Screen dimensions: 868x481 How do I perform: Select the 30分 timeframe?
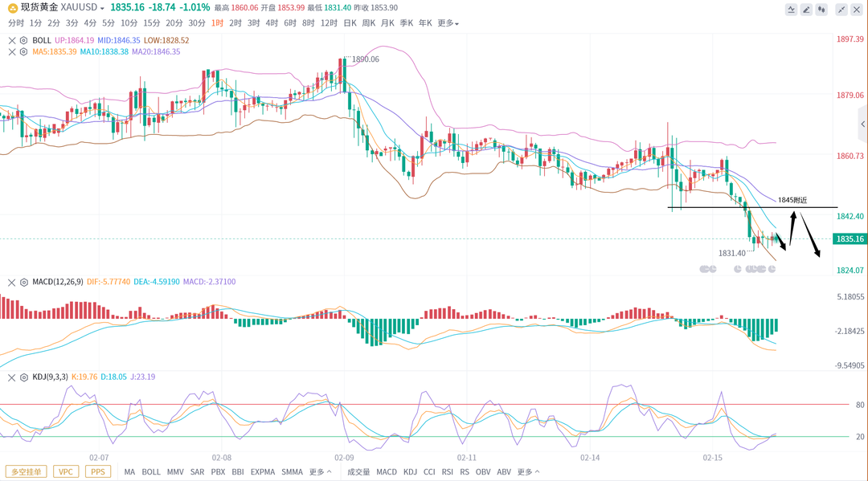click(x=197, y=23)
